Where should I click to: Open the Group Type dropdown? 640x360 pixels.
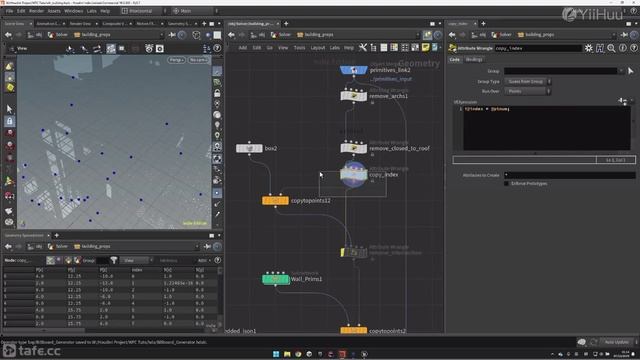[527, 82]
